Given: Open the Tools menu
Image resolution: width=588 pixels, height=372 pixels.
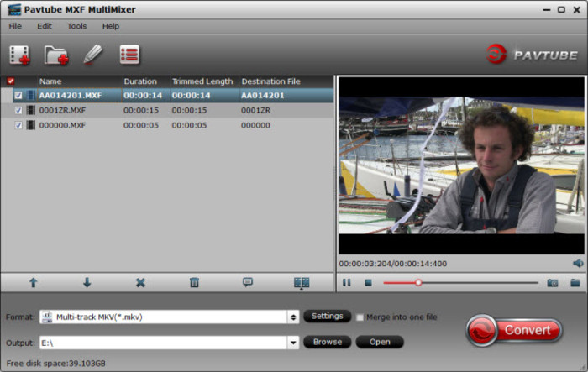Looking at the screenshot, I should tap(77, 26).
